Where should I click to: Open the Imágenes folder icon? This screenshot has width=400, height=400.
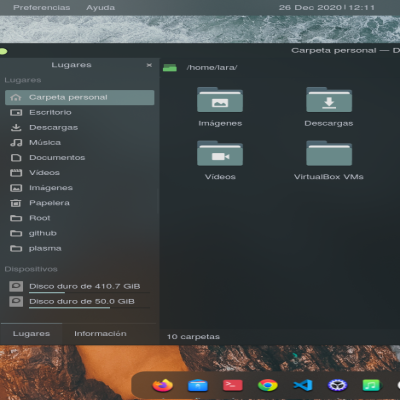220,100
